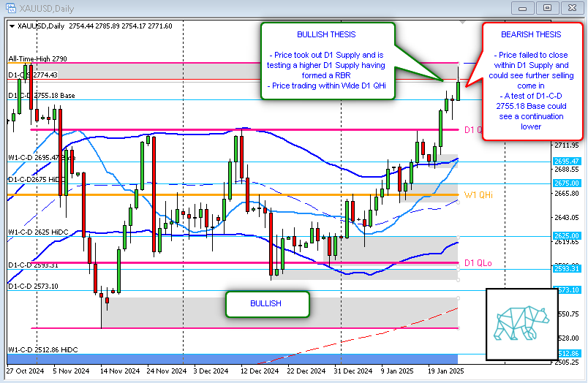Click the green BULLISH label box
This screenshot has height=383, width=588.
(x=266, y=303)
